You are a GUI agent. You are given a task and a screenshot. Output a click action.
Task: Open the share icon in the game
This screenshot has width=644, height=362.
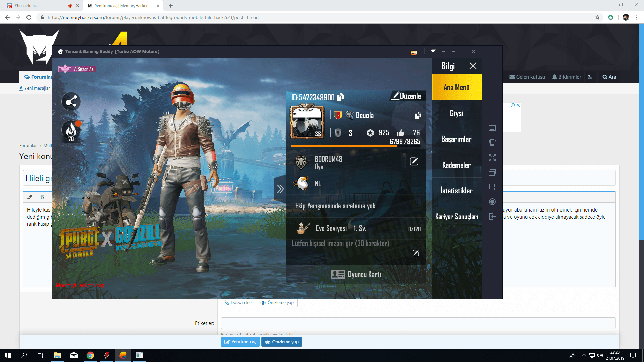pos(71,101)
